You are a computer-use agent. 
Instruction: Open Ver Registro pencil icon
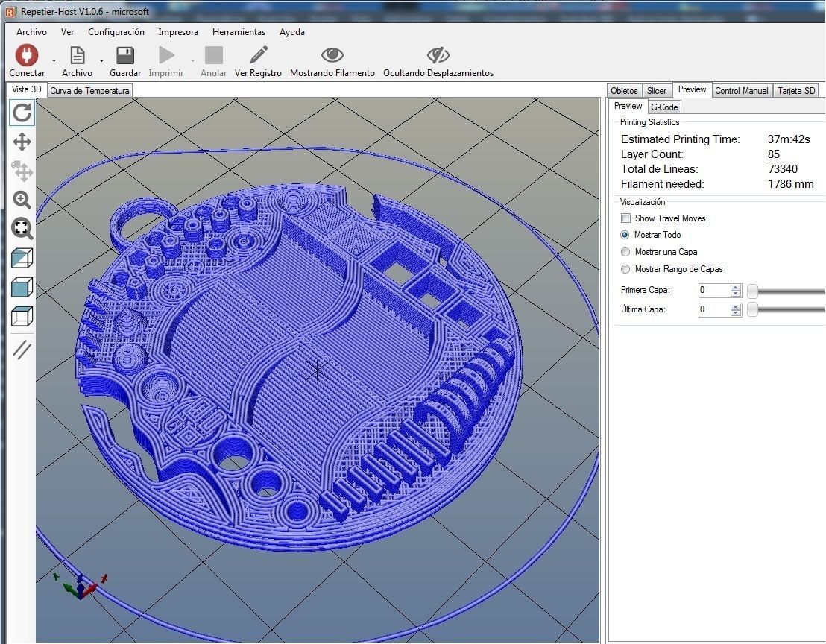(258, 54)
